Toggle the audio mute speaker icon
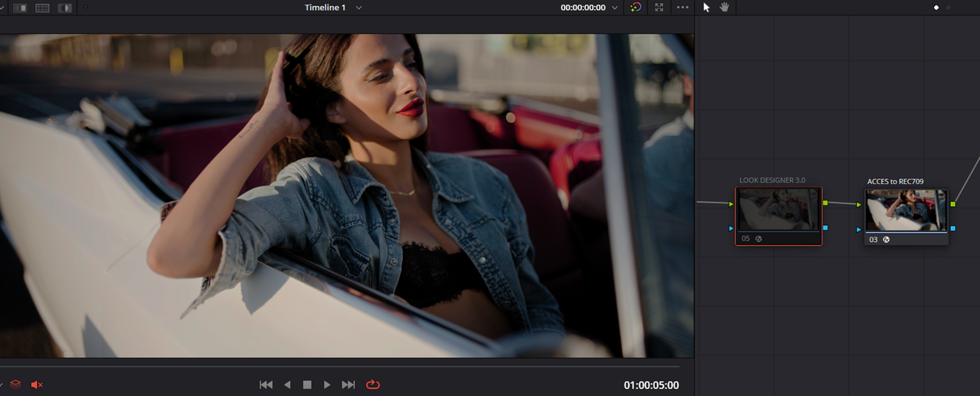Screen dimensions: 980x396 [x=37, y=385]
